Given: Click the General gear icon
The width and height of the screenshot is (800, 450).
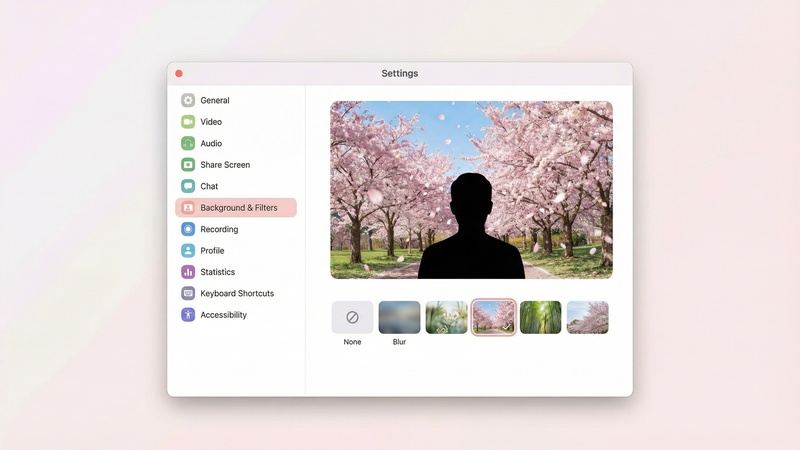Looking at the screenshot, I should 188,100.
